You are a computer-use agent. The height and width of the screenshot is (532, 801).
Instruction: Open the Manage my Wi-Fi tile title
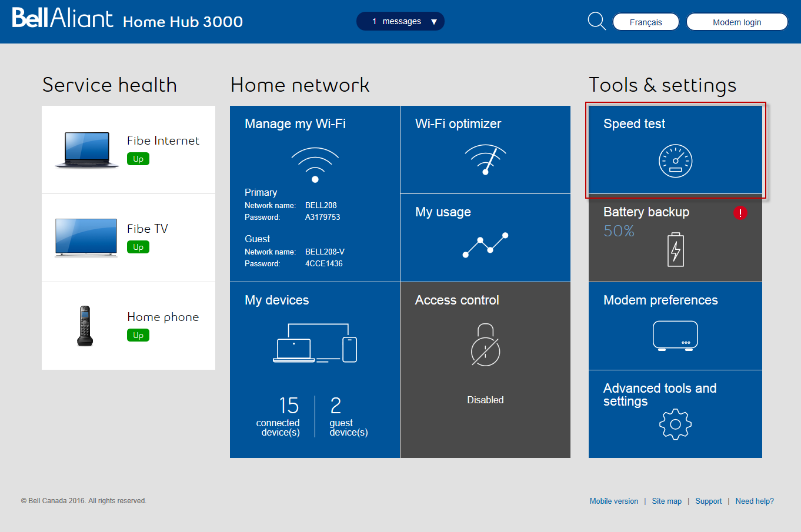(295, 124)
